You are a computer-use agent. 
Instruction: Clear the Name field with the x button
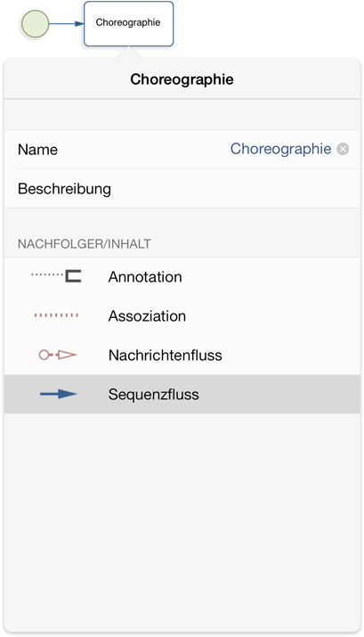coord(343,149)
